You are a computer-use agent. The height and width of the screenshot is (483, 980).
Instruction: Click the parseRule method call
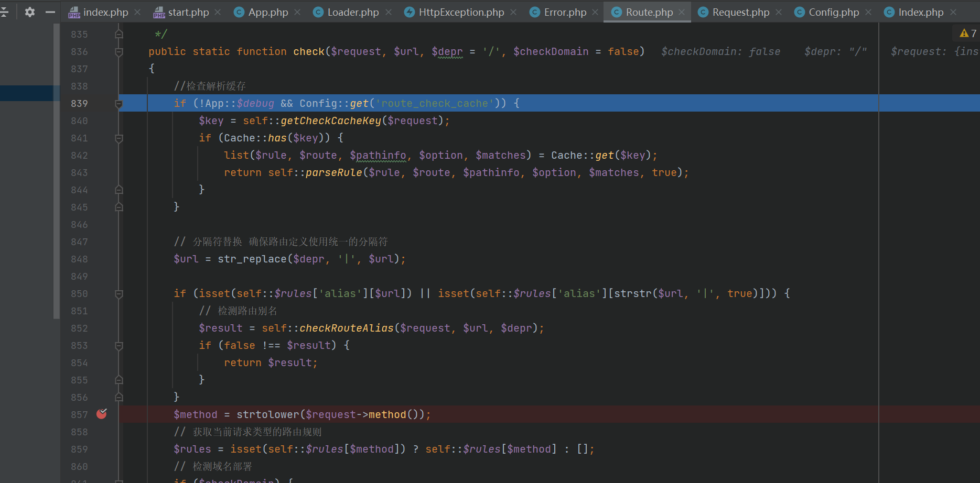[334, 172]
